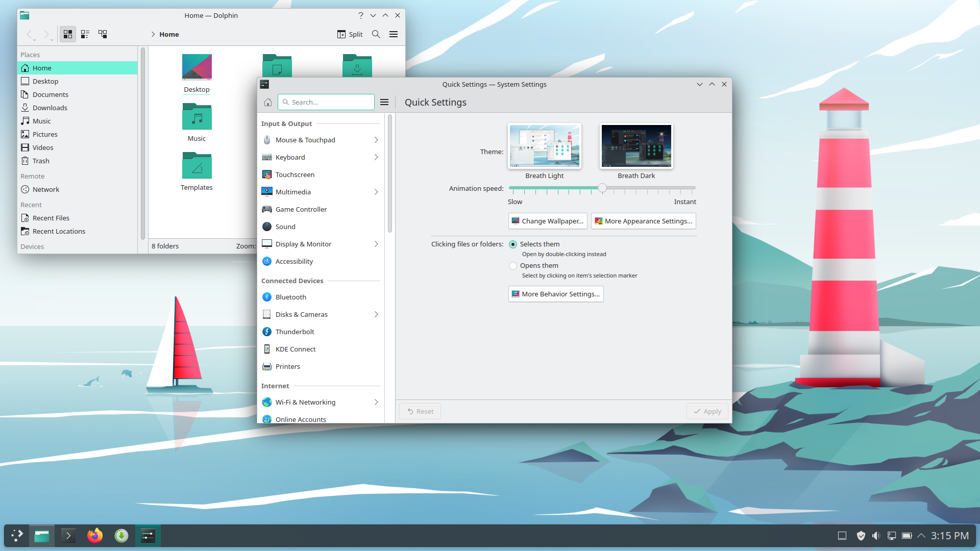This screenshot has height=551, width=980.
Task: Open Dolphin's hamburger menu
Action: click(x=394, y=34)
